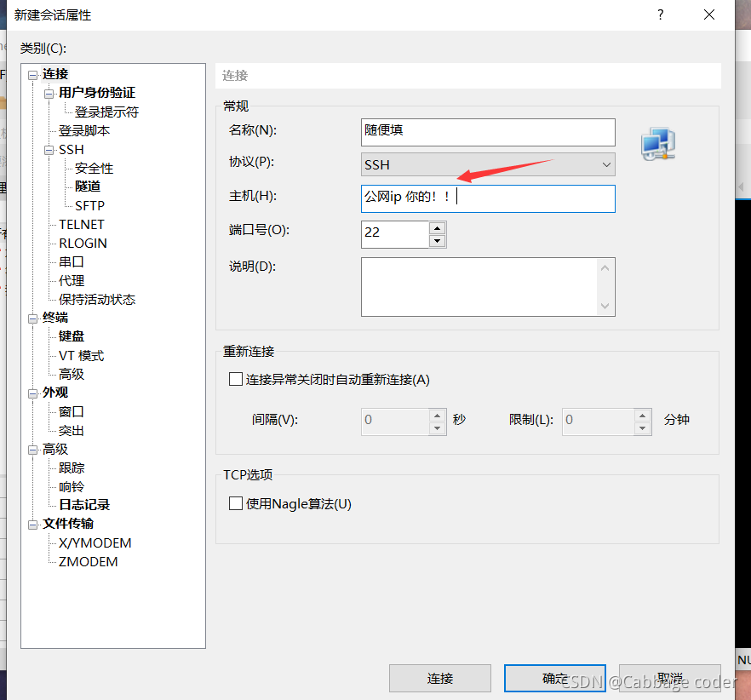Screen dimensions: 751x700
Task: Decrease the 端口号 value with down arrow
Action: (x=438, y=241)
